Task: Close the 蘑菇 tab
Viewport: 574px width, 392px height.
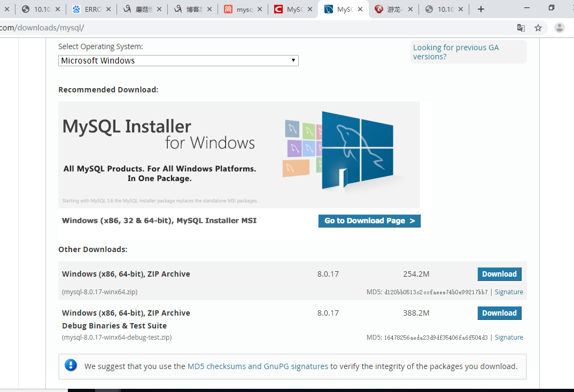Action: pos(159,9)
